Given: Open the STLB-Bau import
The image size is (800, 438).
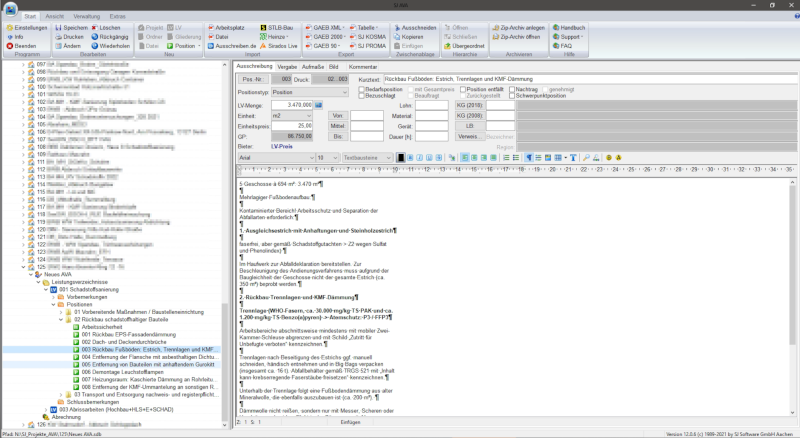Looking at the screenshot, I should click(x=276, y=28).
